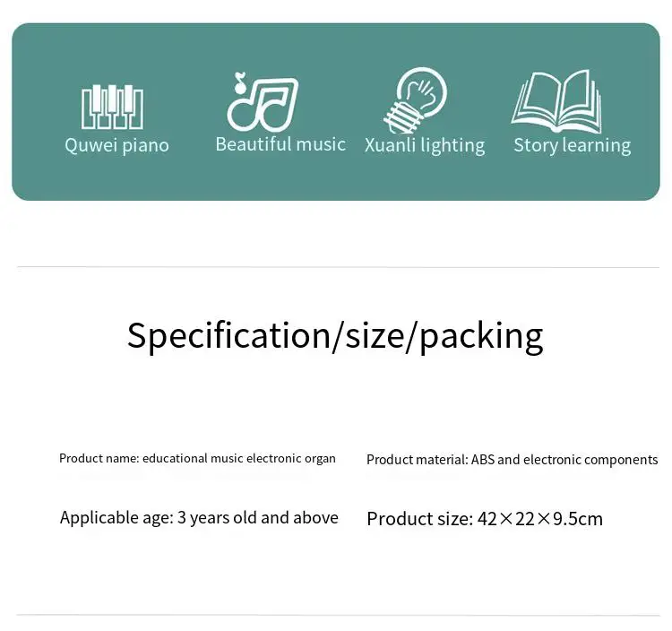Select the 'Beautiful music' label
This screenshot has height=631, width=672.
tap(280, 144)
